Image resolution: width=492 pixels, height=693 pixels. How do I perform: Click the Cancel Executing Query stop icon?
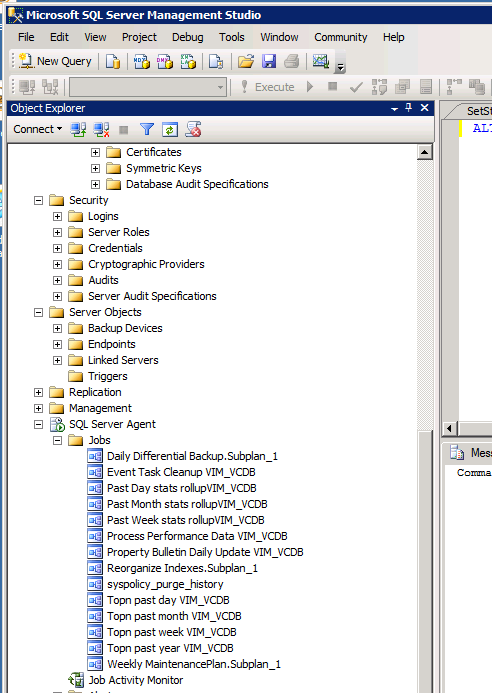332,87
